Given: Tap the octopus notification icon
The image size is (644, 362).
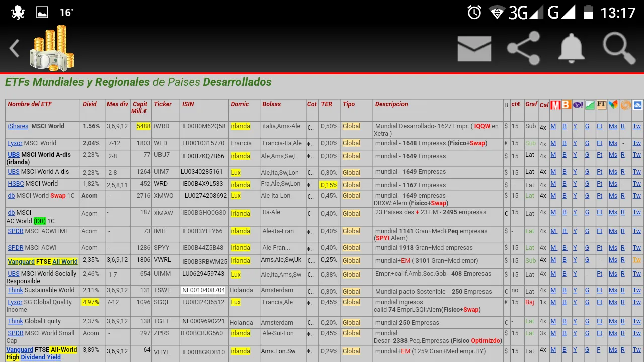Looking at the screenshot, I should (17, 12).
